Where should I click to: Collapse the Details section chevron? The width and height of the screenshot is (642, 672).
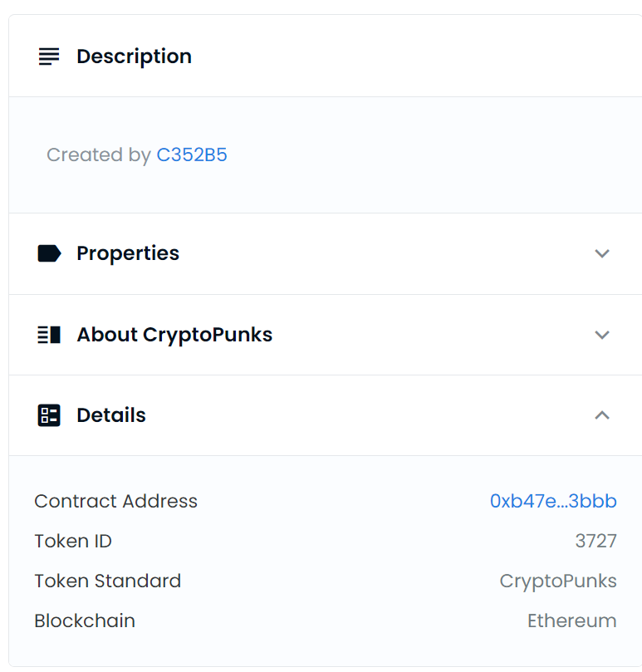click(x=602, y=415)
